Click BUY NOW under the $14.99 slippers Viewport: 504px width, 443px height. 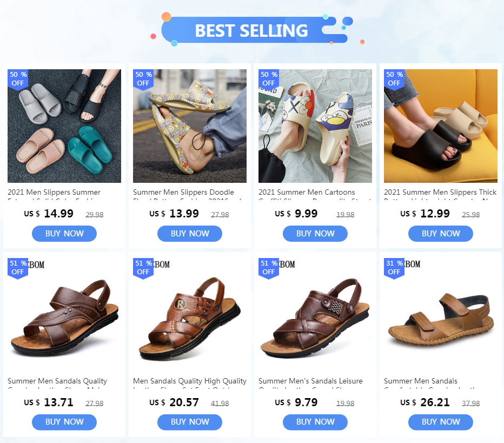[x=64, y=234]
